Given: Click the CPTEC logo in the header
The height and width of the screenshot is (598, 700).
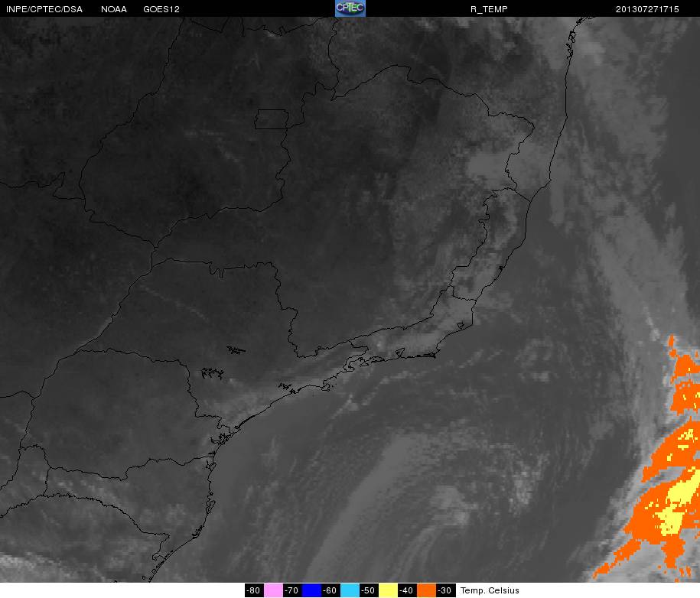Looking at the screenshot, I should coord(350,8).
